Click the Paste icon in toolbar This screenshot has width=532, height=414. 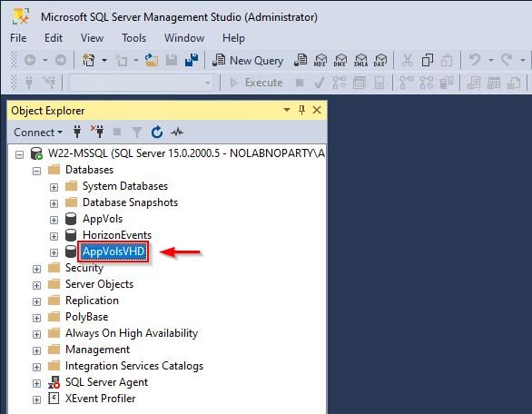tap(447, 61)
